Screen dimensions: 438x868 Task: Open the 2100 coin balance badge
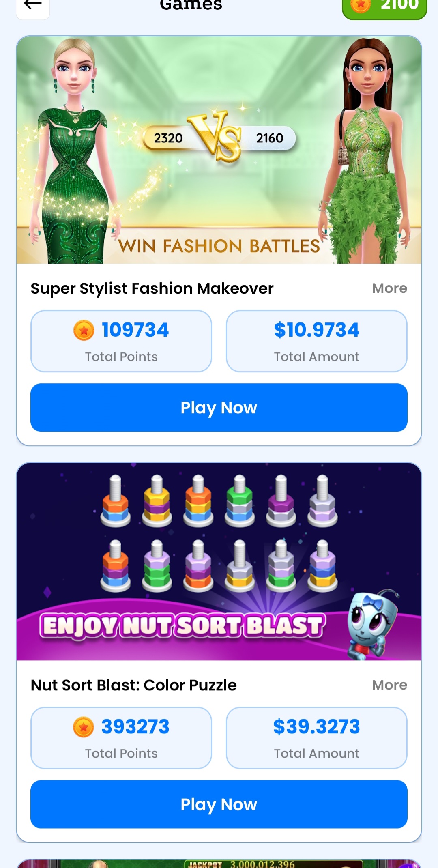384,7
